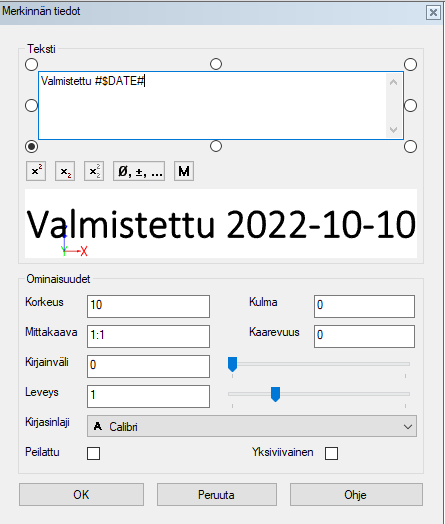Click the Valmistettu 2022-10-10 preview

pos(221,223)
